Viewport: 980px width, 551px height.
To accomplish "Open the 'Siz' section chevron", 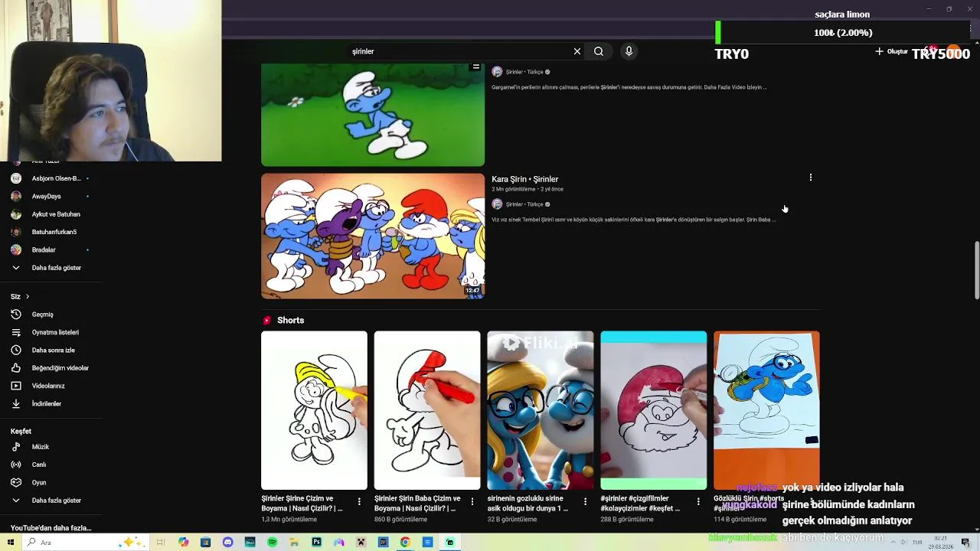I will pyautogui.click(x=28, y=297).
